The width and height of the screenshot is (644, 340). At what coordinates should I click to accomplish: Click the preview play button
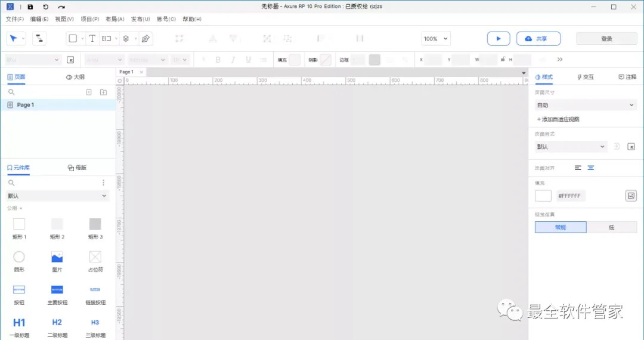coord(499,39)
